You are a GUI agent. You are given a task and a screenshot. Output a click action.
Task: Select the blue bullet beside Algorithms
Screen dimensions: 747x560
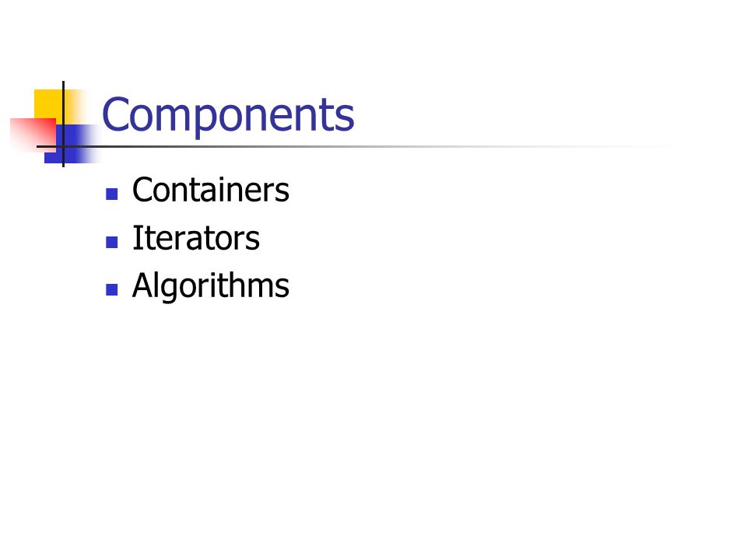click(112, 289)
